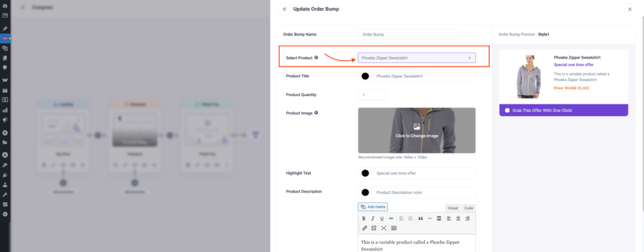Click the Product Quantity field
This screenshot has height=252, width=644.
point(372,95)
